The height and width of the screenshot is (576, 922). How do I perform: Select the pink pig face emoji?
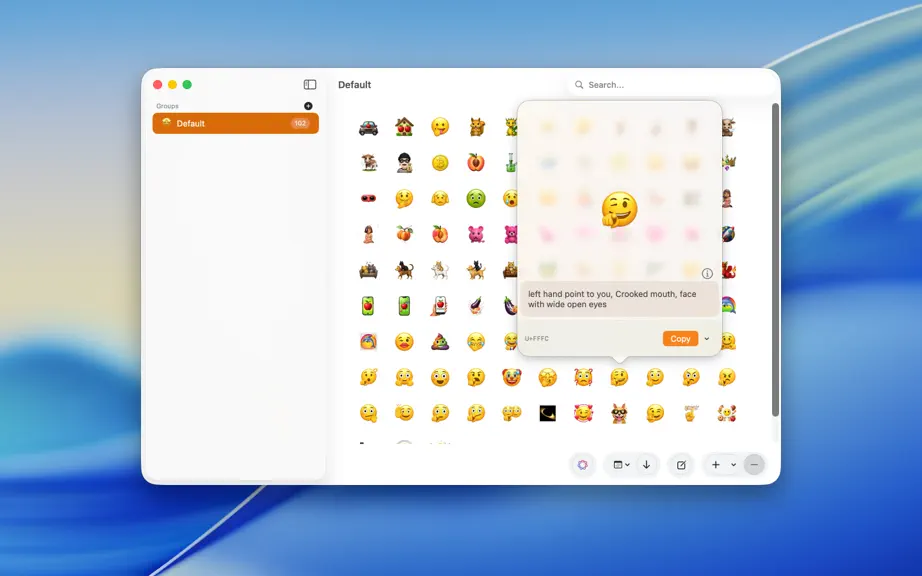pyautogui.click(x=476, y=235)
